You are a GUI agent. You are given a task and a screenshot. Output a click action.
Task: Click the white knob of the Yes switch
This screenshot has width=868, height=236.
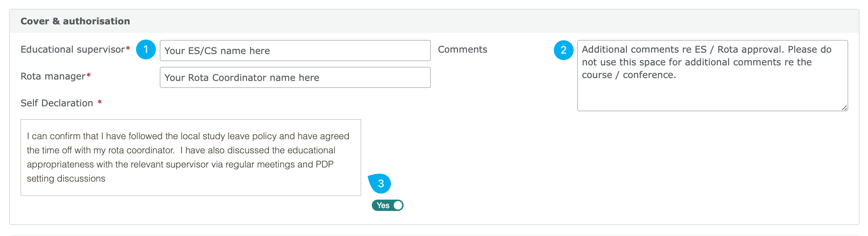click(398, 205)
